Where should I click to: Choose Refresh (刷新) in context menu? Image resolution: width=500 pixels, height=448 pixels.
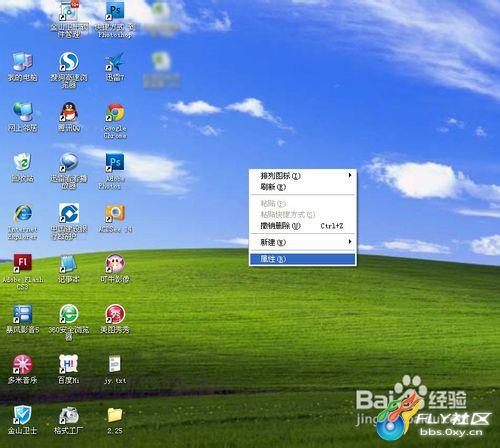[x=303, y=187]
